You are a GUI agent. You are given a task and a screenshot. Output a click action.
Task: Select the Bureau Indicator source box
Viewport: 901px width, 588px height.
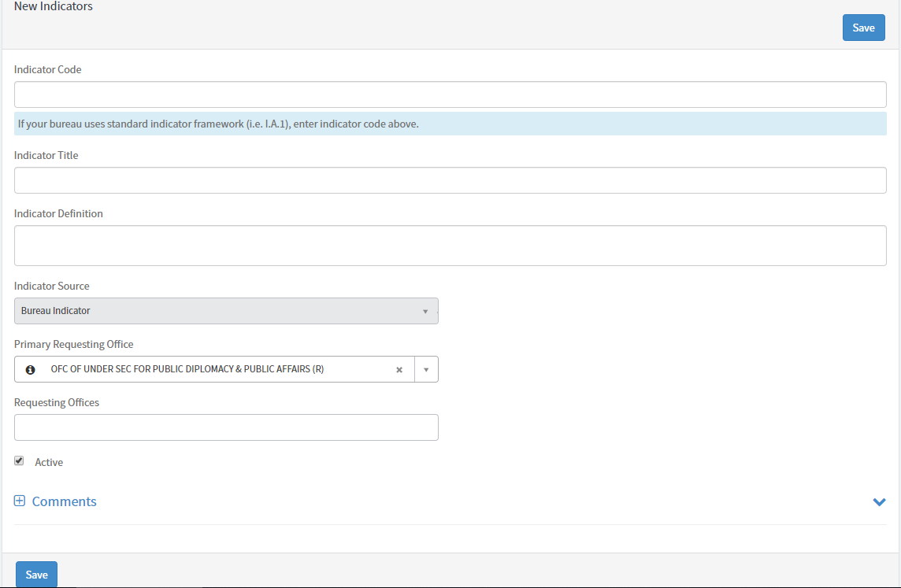[221, 311]
